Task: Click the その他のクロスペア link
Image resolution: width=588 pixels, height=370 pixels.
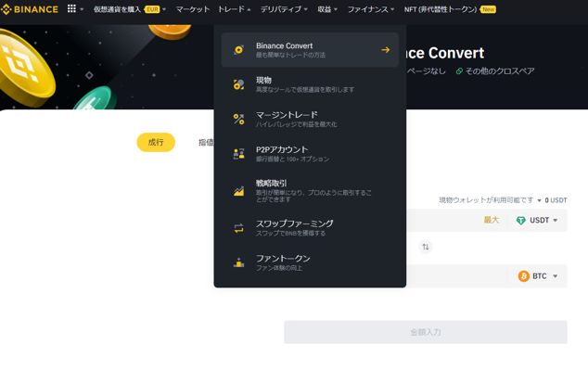Action: [500, 70]
